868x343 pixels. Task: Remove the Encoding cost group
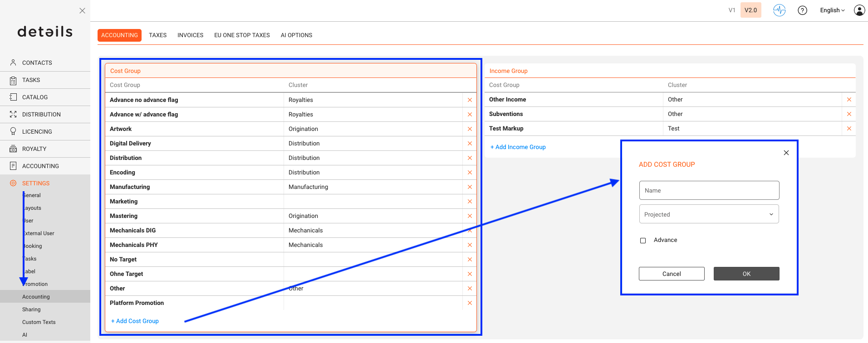470,173
